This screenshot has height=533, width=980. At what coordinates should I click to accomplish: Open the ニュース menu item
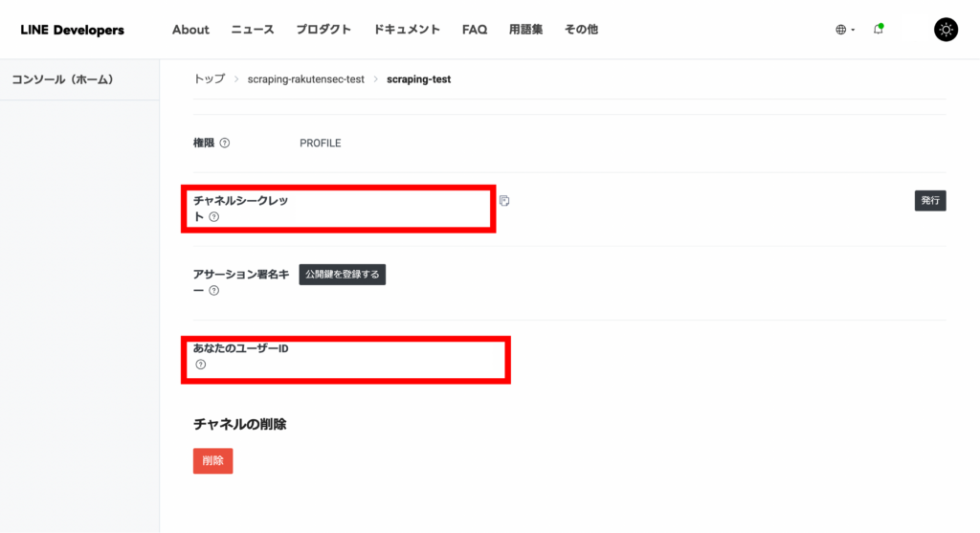(253, 30)
